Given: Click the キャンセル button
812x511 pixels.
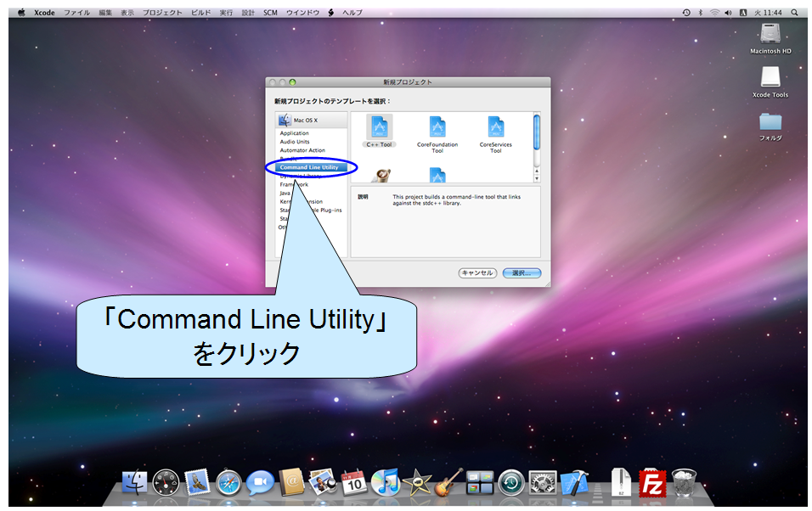Looking at the screenshot, I should coord(477,272).
